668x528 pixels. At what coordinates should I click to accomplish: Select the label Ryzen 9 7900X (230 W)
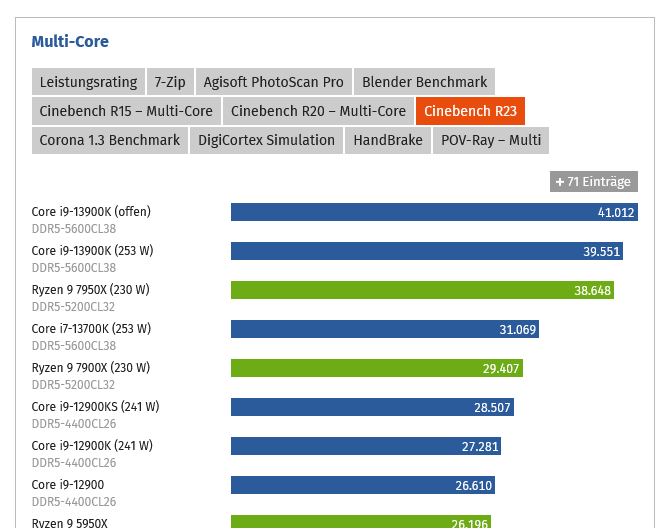(x=91, y=367)
